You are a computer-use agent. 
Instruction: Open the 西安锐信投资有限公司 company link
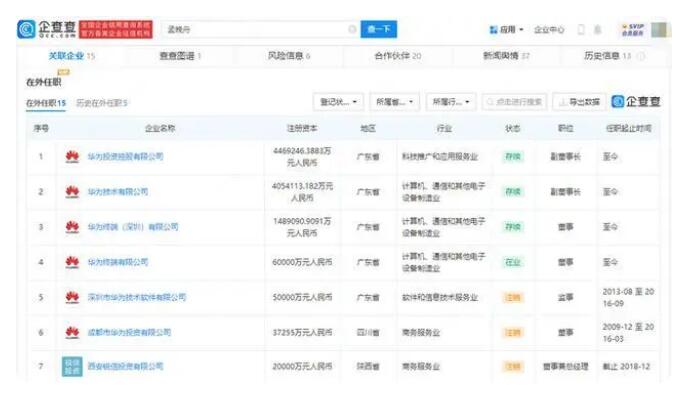click(125, 366)
